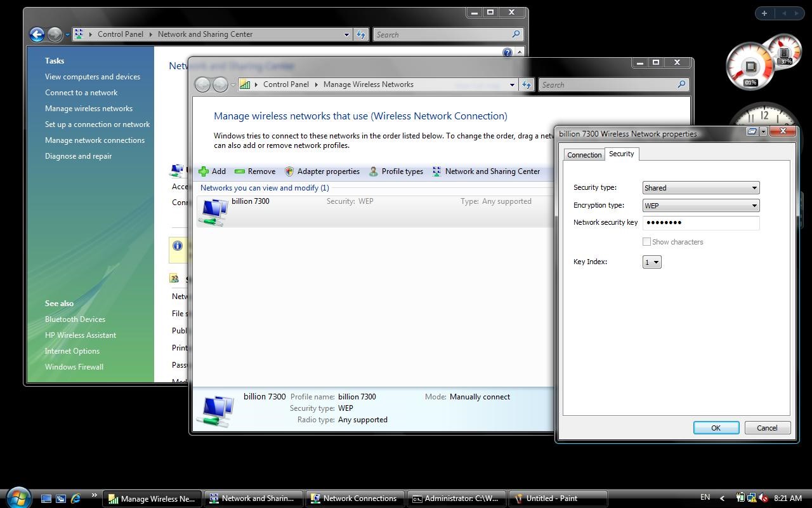Switch to Administrator command prompt taskbar button
812x508 pixels.
coord(457,498)
